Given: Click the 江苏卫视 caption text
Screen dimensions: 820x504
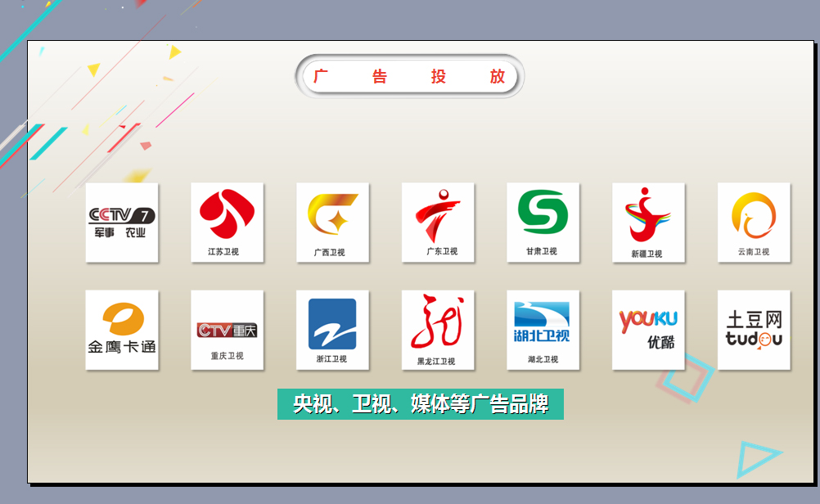Looking at the screenshot, I should 223,252.
